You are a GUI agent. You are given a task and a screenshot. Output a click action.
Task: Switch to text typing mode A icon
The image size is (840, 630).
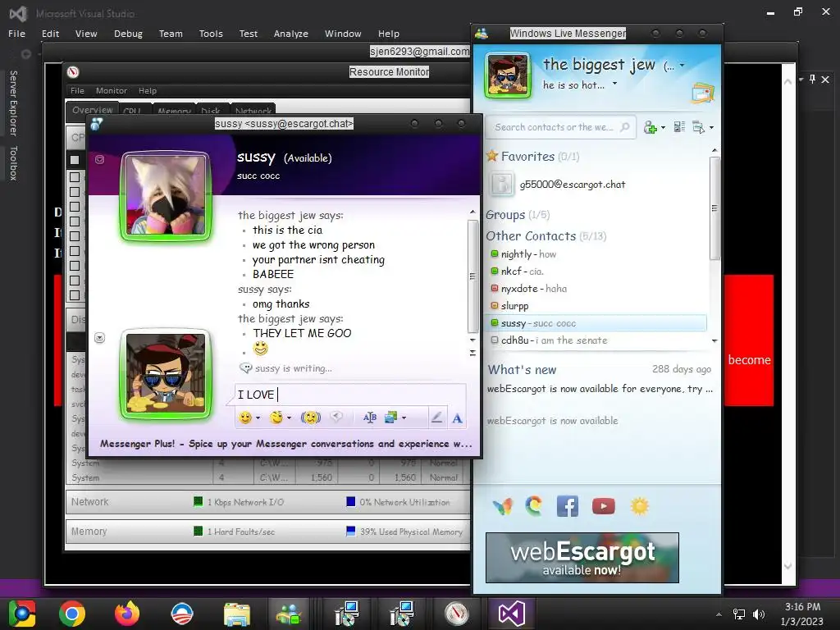tap(457, 418)
